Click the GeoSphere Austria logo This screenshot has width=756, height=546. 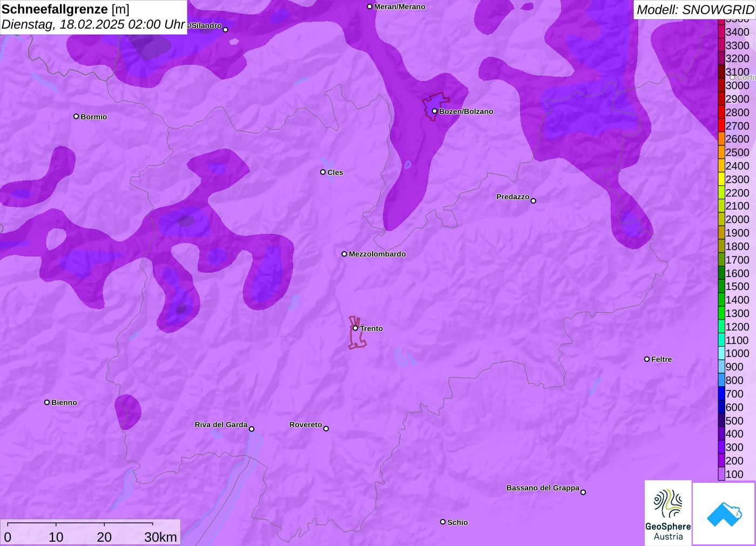pos(668,513)
